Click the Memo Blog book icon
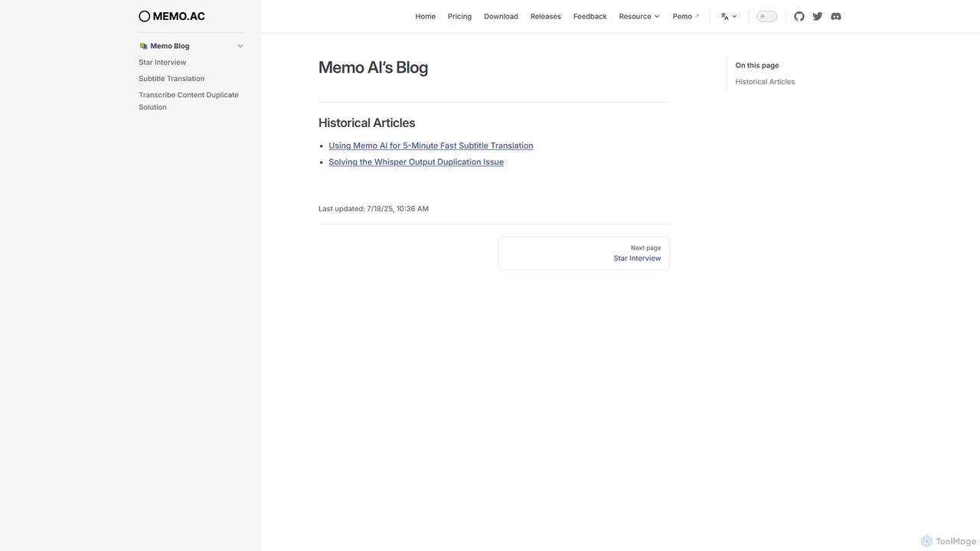Screen dimensions: 980x551 143,46
